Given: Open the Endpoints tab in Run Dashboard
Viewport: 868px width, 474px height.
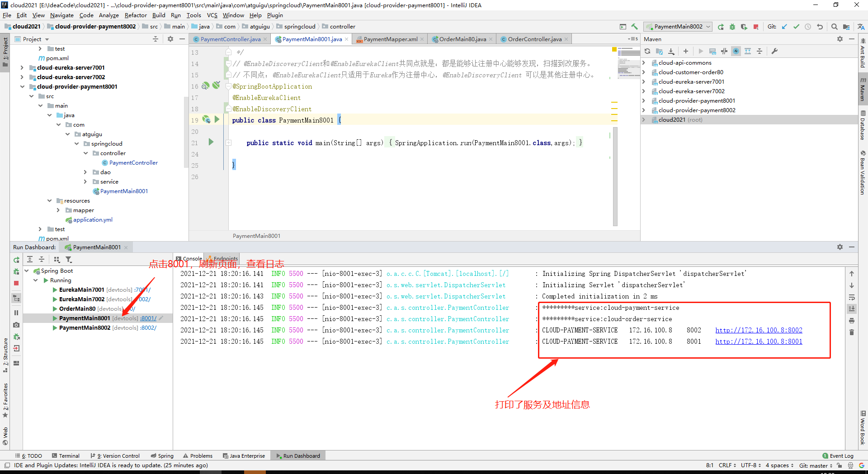Looking at the screenshot, I should 222,259.
